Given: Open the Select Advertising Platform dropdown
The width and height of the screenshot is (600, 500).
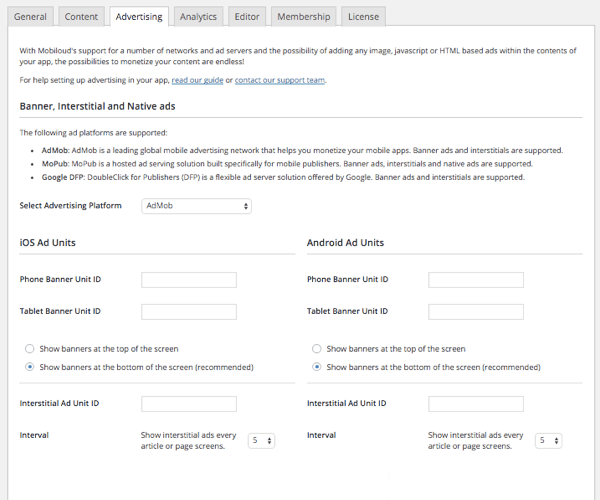Looking at the screenshot, I should point(196,206).
